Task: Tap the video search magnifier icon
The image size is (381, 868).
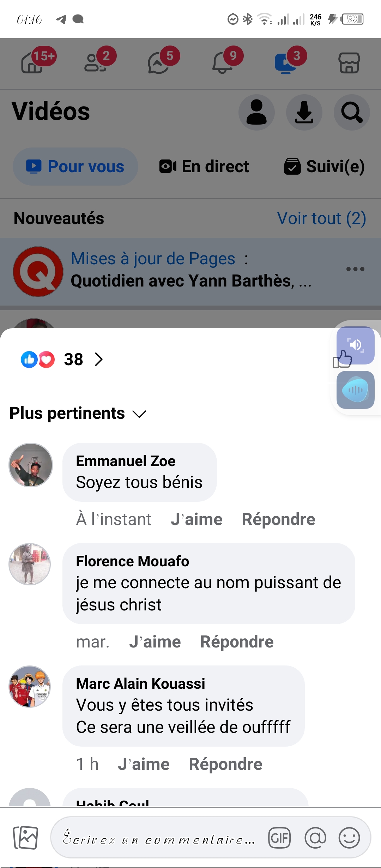Action: coord(351,112)
